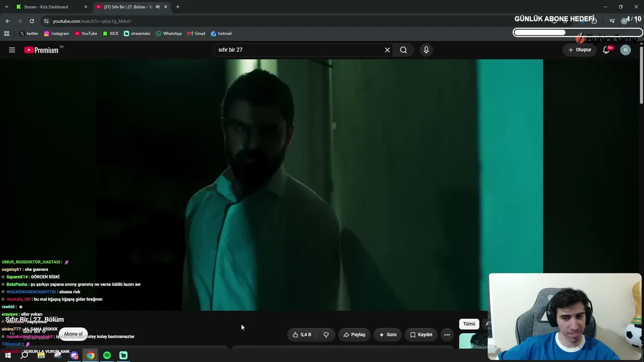The width and height of the screenshot is (644, 362).
Task: Open Snipping Tool from taskbar
Action: click(57, 355)
